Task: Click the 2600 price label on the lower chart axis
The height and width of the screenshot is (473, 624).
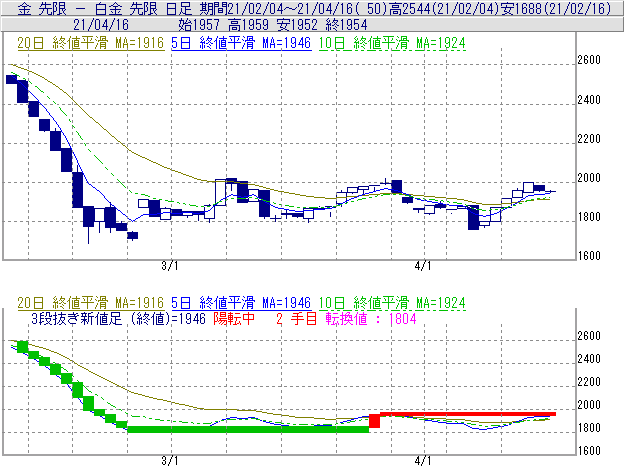Action: (589, 336)
